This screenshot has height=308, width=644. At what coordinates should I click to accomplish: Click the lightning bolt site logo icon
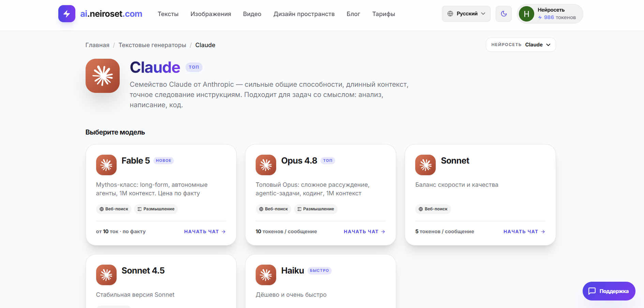[x=67, y=14]
